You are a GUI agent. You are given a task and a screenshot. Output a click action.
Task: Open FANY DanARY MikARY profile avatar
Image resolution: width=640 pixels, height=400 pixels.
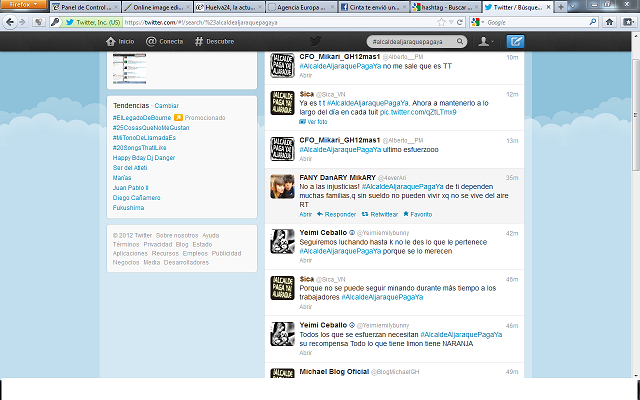(x=282, y=187)
